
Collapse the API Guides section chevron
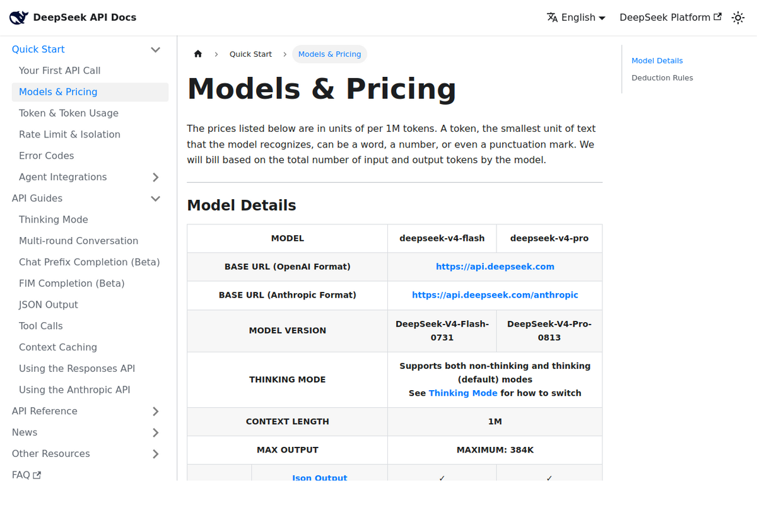click(155, 199)
